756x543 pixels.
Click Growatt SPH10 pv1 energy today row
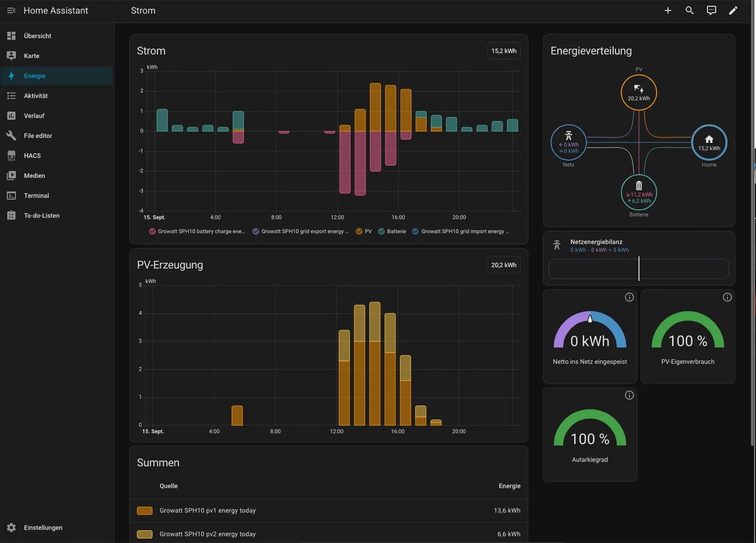pos(329,511)
